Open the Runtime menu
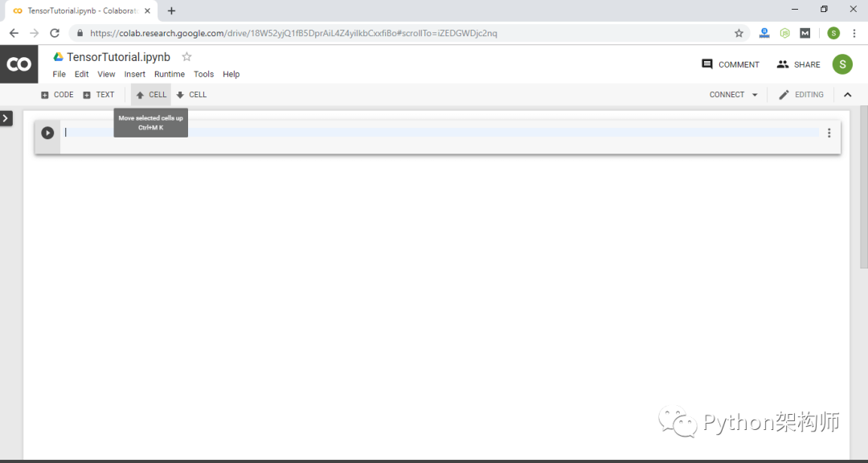868x463 pixels. (x=170, y=74)
